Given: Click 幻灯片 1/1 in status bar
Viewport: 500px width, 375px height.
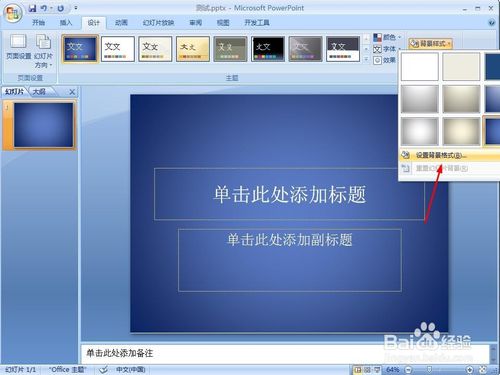Looking at the screenshot, I should pos(20,370).
